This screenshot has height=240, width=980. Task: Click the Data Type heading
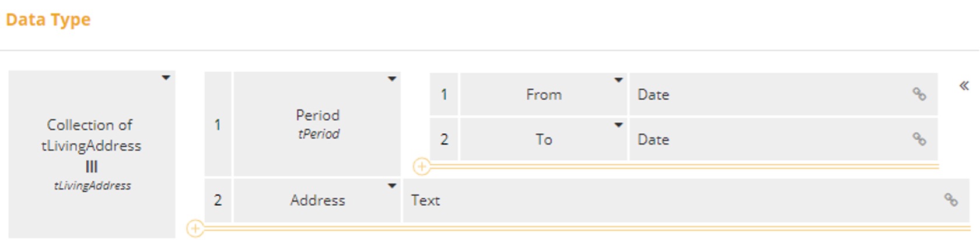tap(48, 20)
